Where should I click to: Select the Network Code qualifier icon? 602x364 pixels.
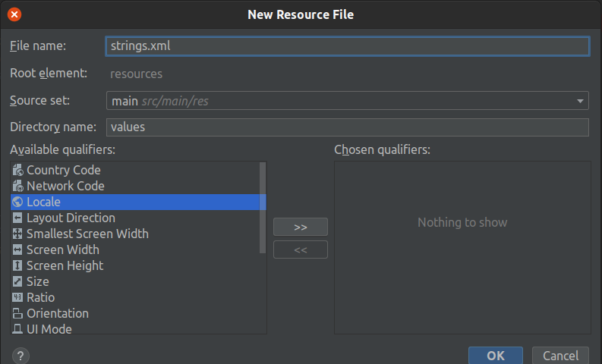17,186
